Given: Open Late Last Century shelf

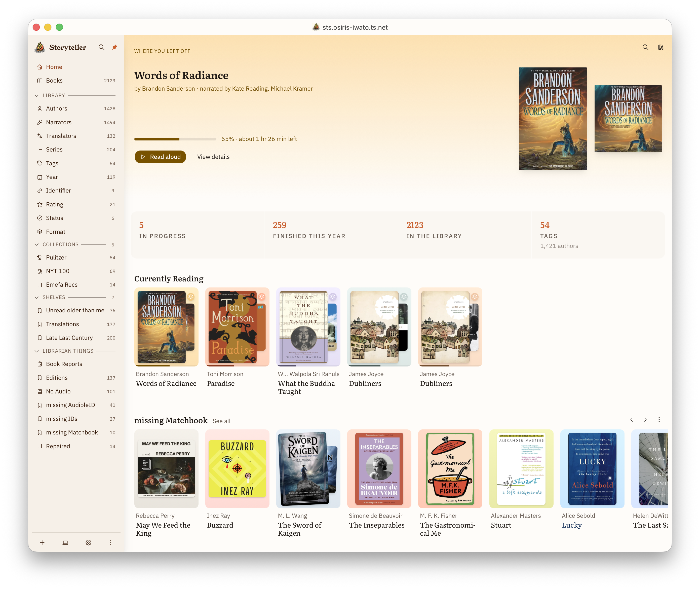Looking at the screenshot, I should point(76,338).
